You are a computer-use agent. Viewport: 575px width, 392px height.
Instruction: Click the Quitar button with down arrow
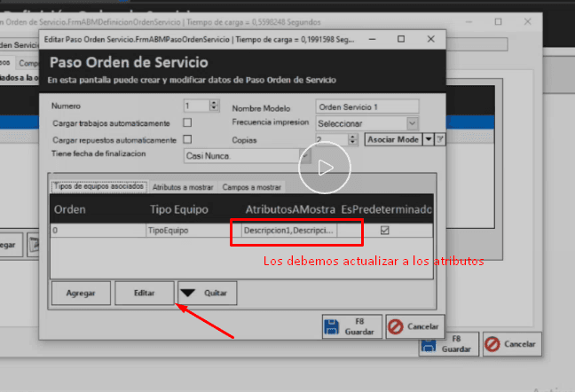click(208, 292)
